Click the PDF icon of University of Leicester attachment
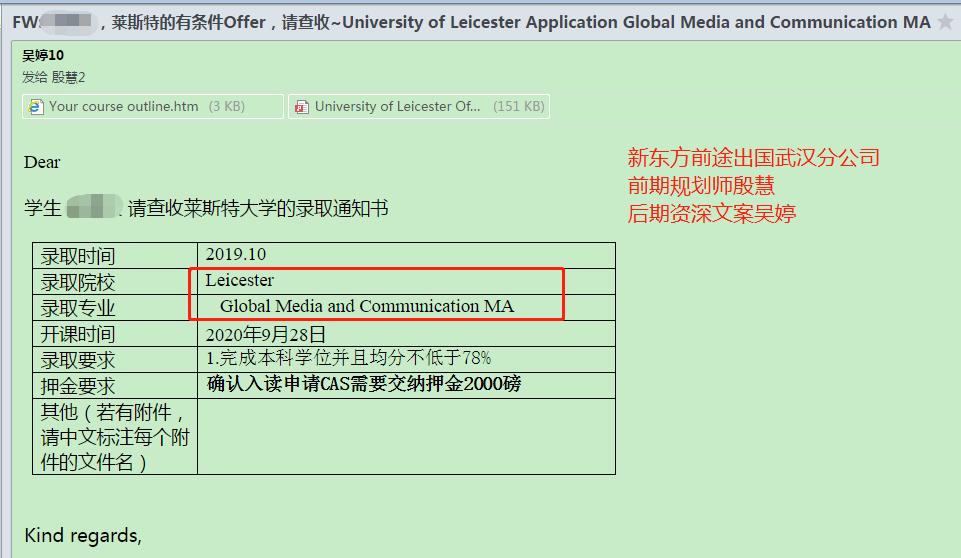Image resolution: width=961 pixels, height=558 pixels. pos(302,107)
